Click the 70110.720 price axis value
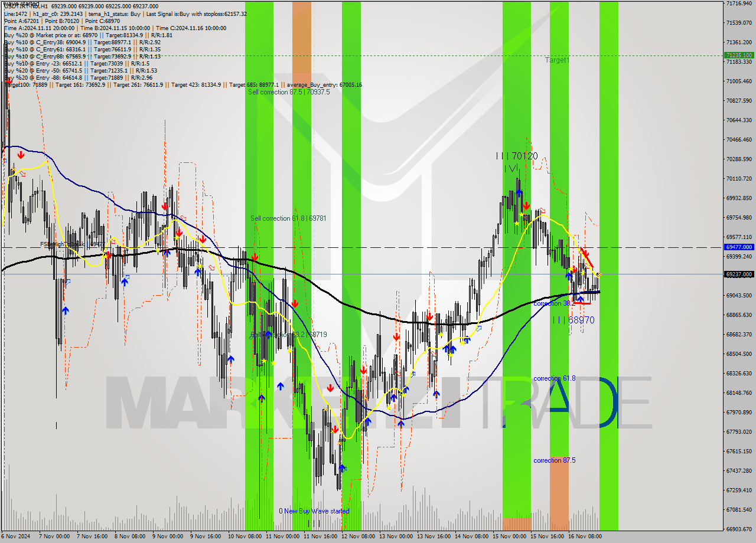This screenshot has height=543, width=756. point(739,178)
